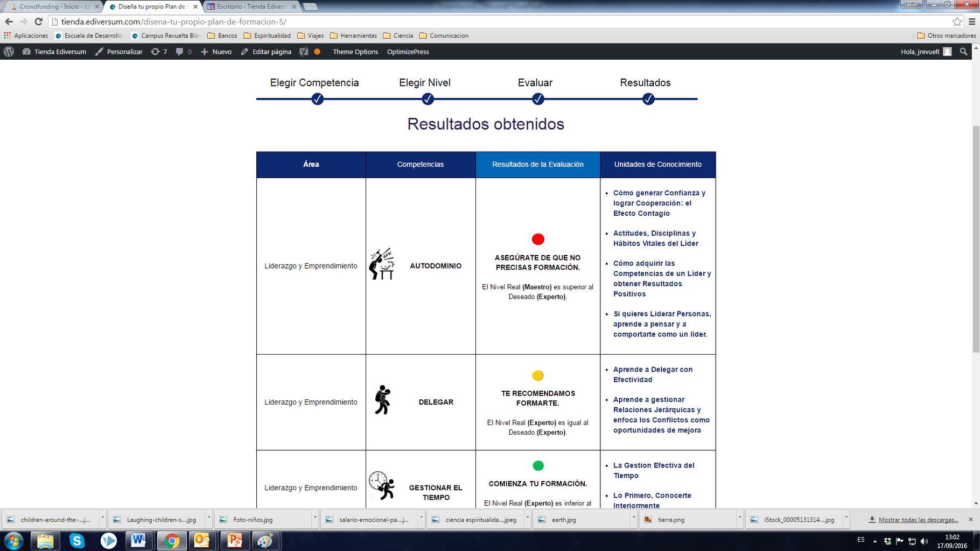Select the Elegir Competencia step checkmark
The image size is (980, 551).
(317, 99)
